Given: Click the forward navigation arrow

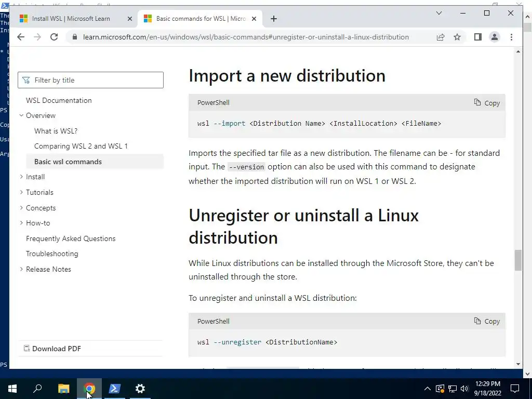Looking at the screenshot, I should (x=37, y=37).
